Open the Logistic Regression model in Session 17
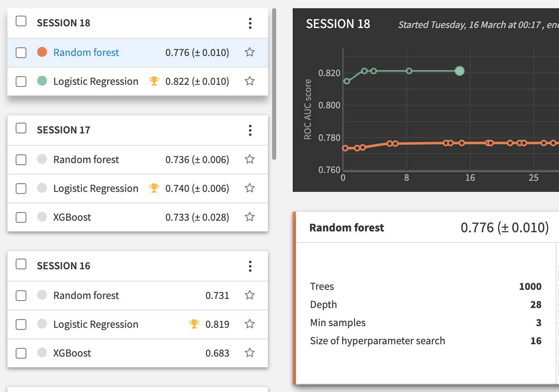This screenshot has width=559, height=392. click(96, 189)
